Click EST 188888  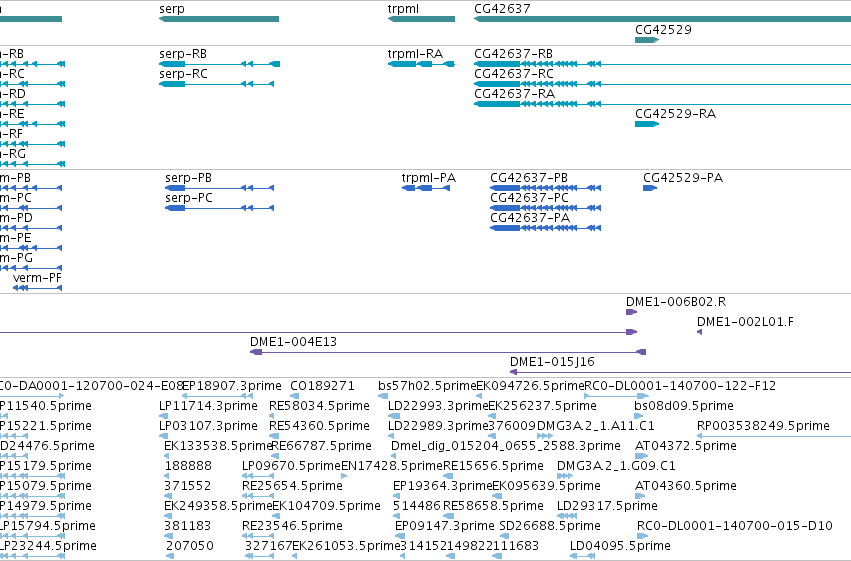pos(169,476)
